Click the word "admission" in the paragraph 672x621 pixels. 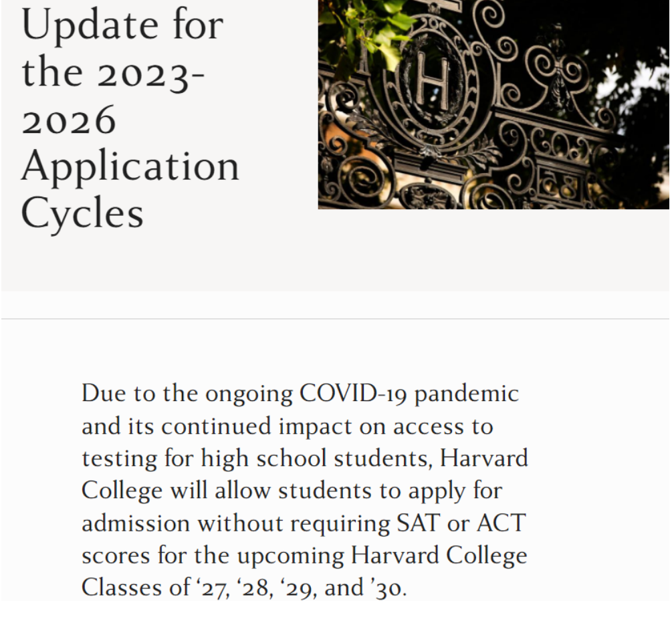(x=136, y=523)
